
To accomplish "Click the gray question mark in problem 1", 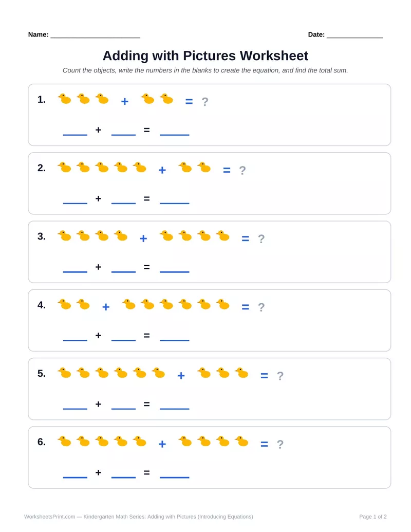I will 205,101.
